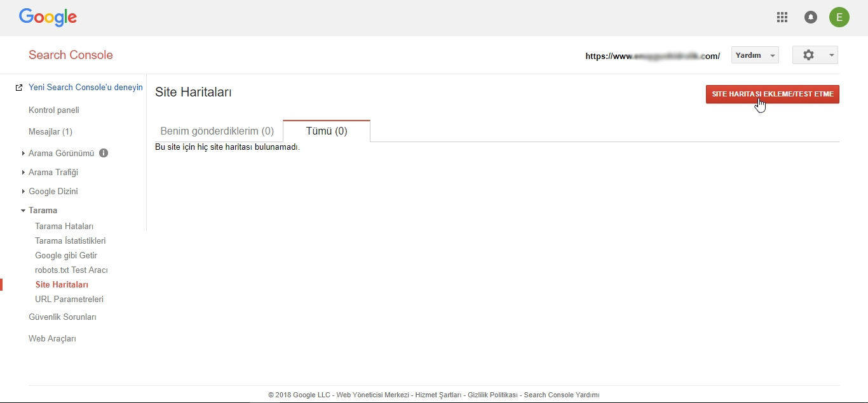Screen dimensions: 868x403
Task: Open the Google apps grid icon
Action: click(782, 18)
